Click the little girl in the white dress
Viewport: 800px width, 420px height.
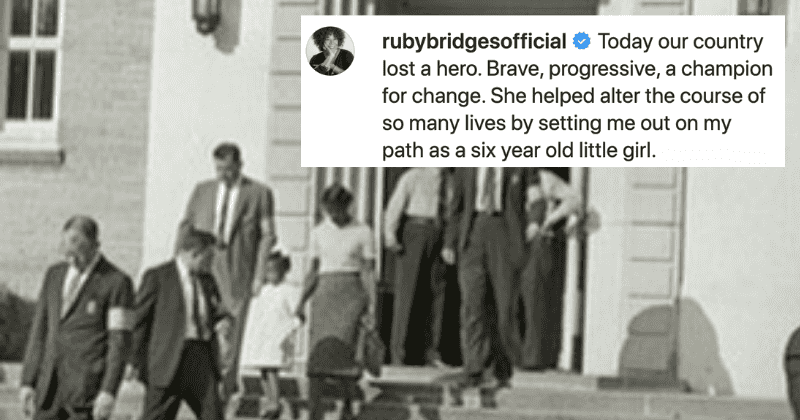click(270, 327)
